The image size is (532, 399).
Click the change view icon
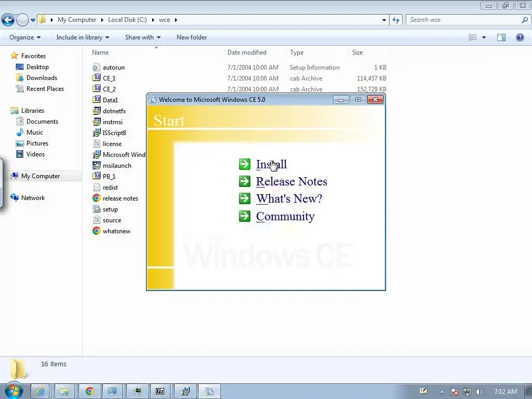[x=473, y=37]
